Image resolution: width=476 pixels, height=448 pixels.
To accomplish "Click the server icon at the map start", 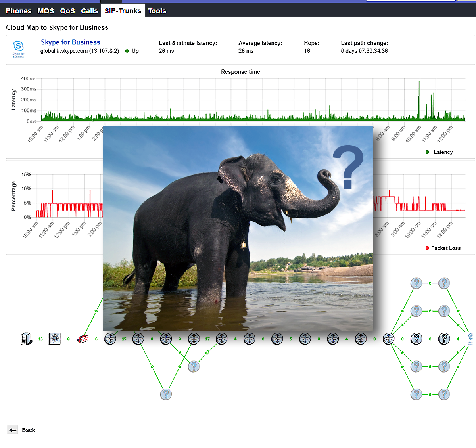I will (x=26, y=339).
